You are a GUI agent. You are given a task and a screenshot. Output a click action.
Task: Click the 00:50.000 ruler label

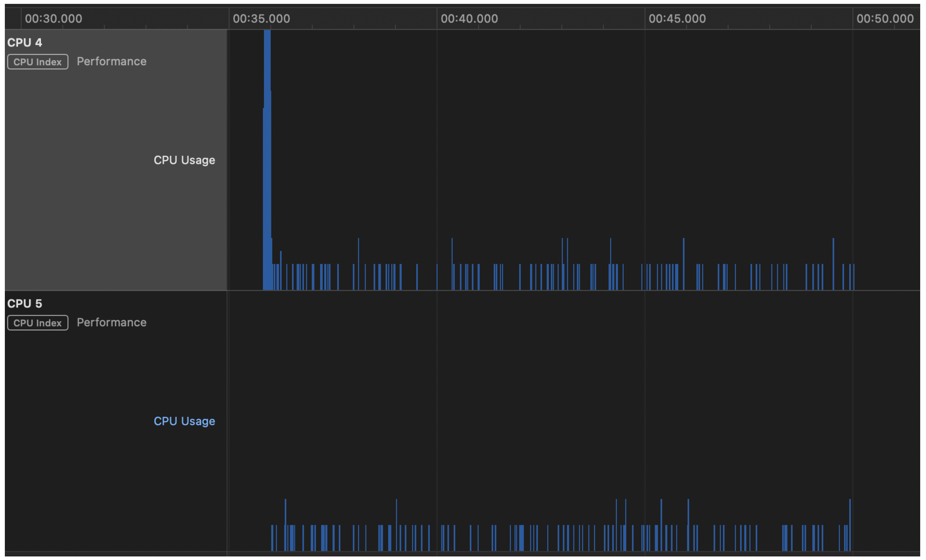(x=885, y=18)
